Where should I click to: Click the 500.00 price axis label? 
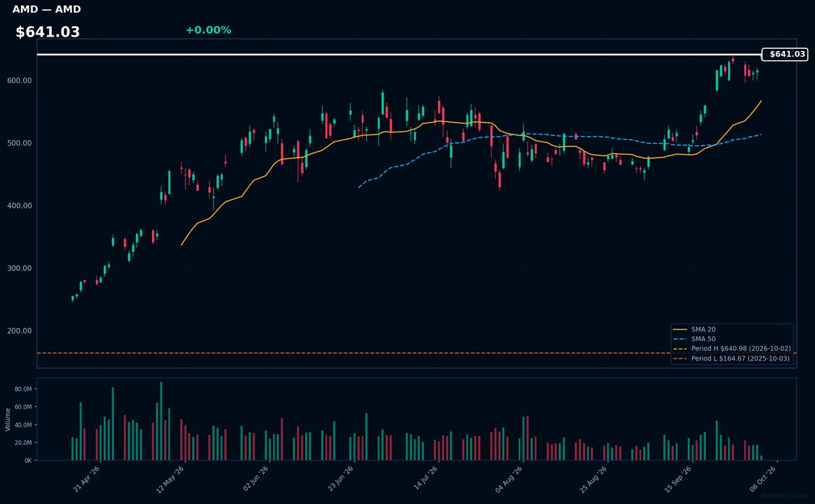(x=20, y=143)
